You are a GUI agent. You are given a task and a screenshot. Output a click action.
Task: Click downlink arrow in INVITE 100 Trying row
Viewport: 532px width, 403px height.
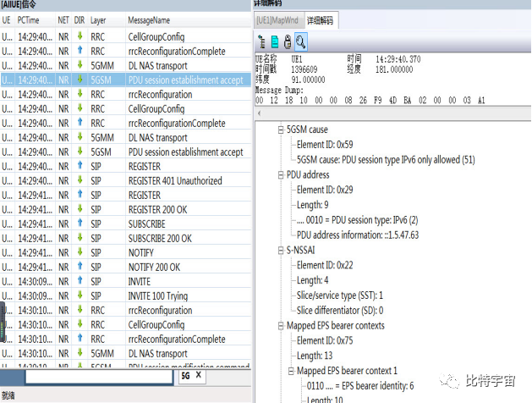80,295
